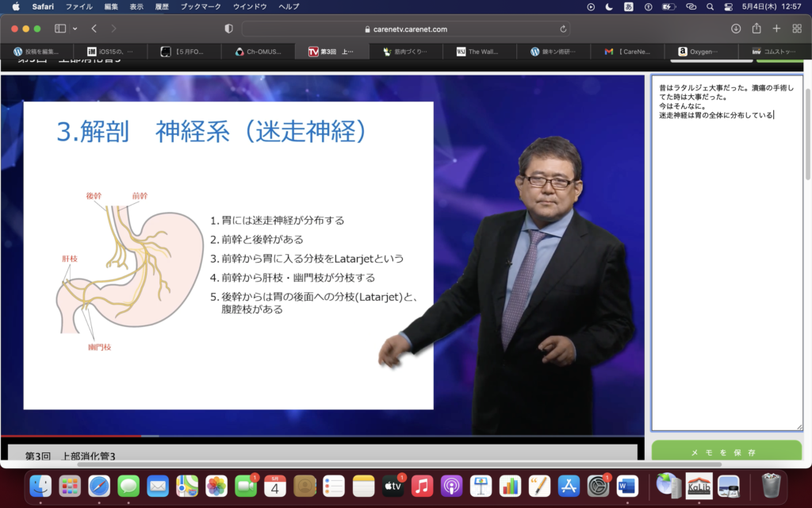This screenshot has height=508, width=812.
Task: Click the Safari sidebar toggle icon
Action: tap(59, 29)
